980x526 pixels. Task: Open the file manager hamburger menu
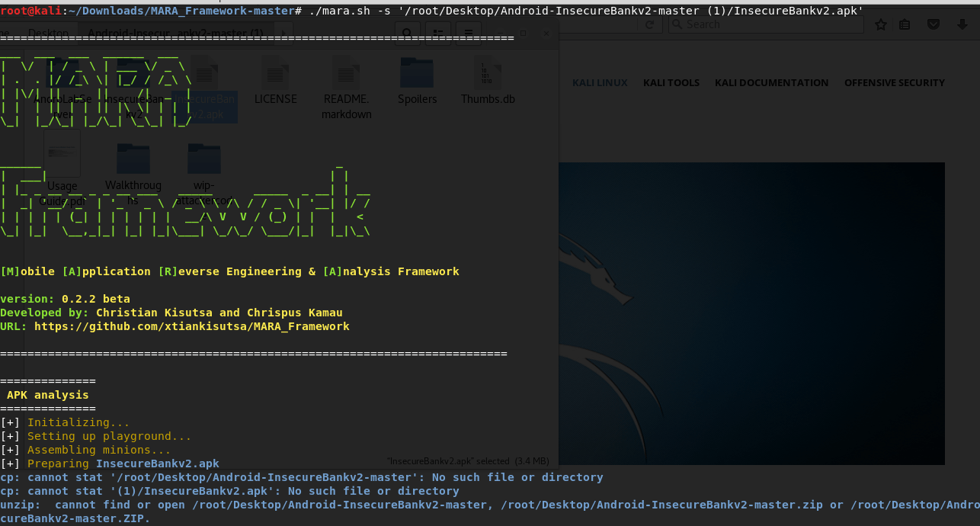tap(468, 34)
